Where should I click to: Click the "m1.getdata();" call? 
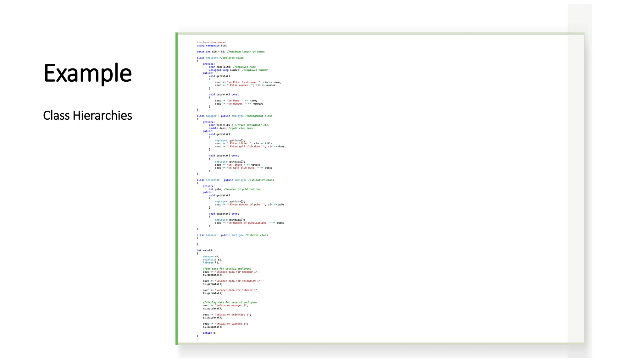tap(213, 275)
